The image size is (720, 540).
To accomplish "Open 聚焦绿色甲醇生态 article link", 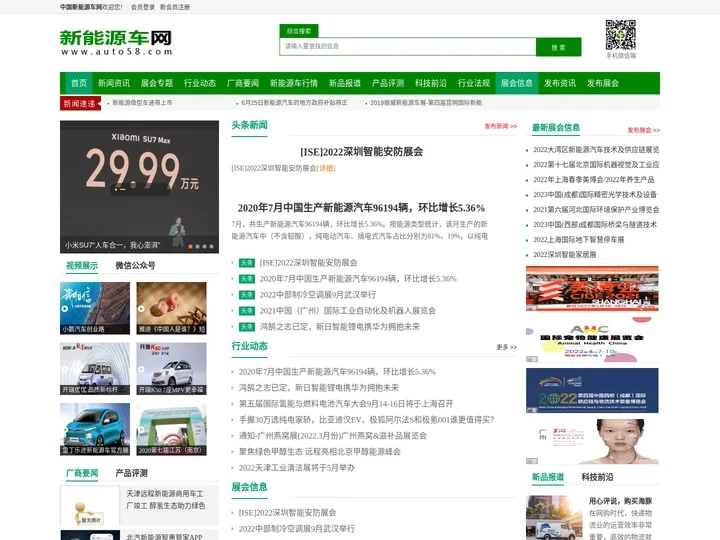I will coord(320,452).
